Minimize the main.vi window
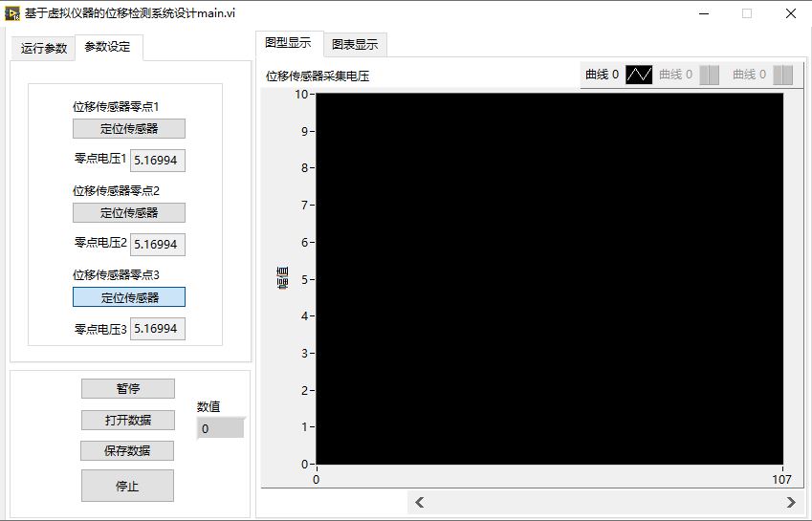The image size is (812, 521). coord(704,13)
